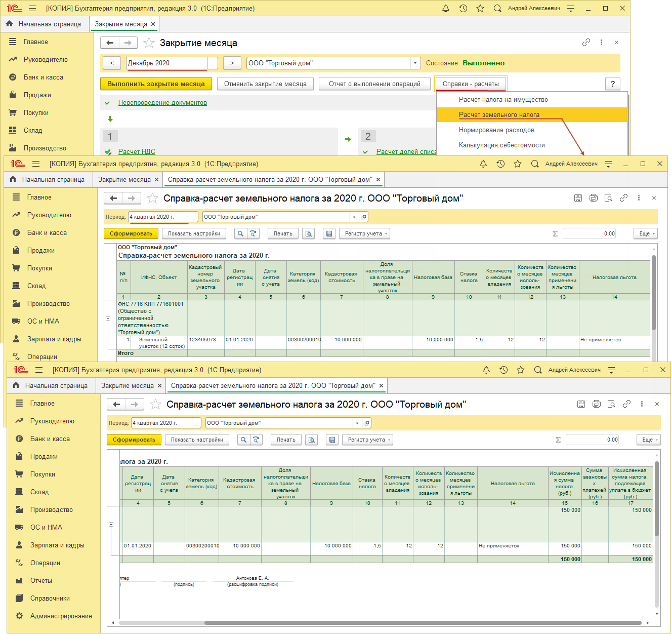Click Сформировать button in bottom window

(134, 440)
